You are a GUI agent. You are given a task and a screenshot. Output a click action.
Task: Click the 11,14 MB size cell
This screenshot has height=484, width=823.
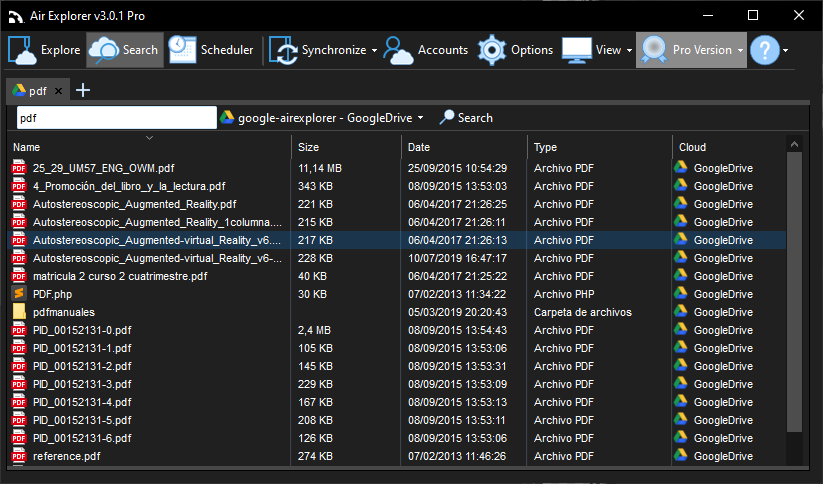[x=320, y=168]
